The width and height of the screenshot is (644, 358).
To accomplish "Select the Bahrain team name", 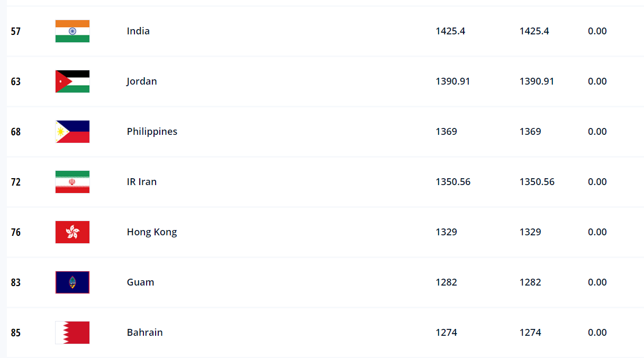I will [145, 333].
